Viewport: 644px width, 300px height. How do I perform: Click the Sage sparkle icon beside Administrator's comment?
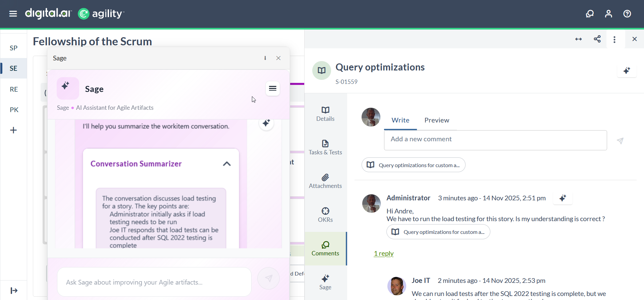(x=563, y=198)
